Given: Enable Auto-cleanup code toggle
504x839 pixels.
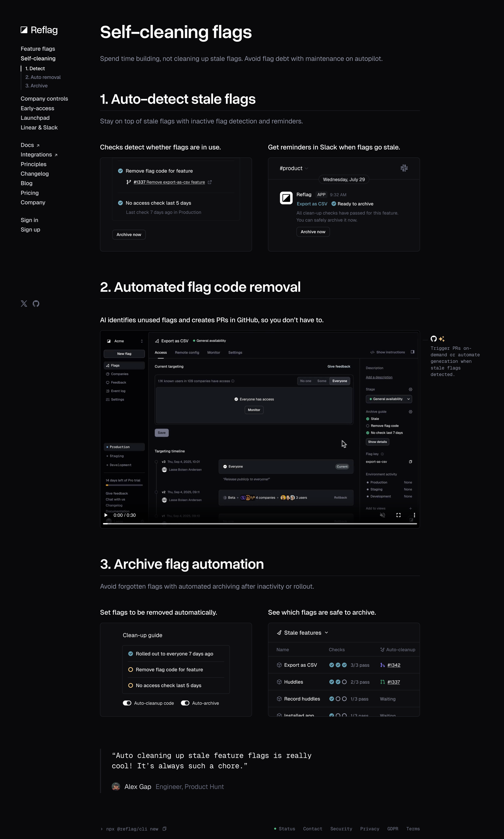Looking at the screenshot, I should point(127,703).
